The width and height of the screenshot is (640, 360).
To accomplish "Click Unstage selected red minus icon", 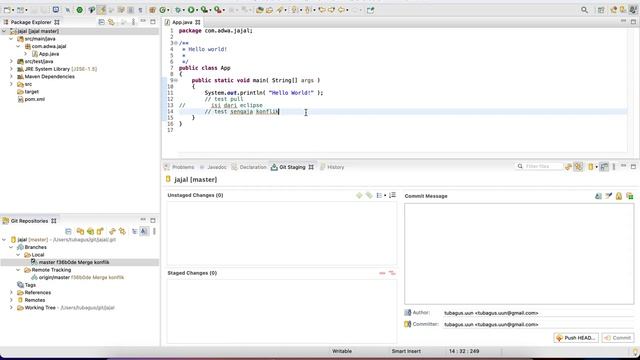I will point(382,273).
